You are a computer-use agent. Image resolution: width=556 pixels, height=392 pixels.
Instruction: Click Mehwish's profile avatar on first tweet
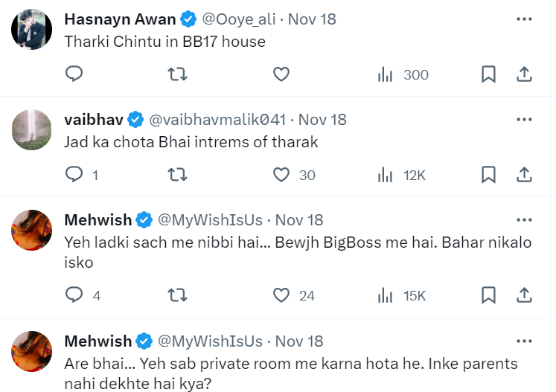click(33, 230)
